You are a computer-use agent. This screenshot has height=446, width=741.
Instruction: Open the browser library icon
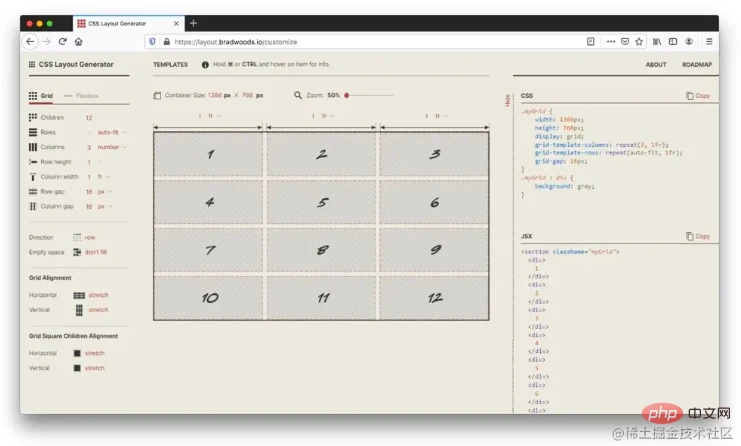click(x=657, y=42)
